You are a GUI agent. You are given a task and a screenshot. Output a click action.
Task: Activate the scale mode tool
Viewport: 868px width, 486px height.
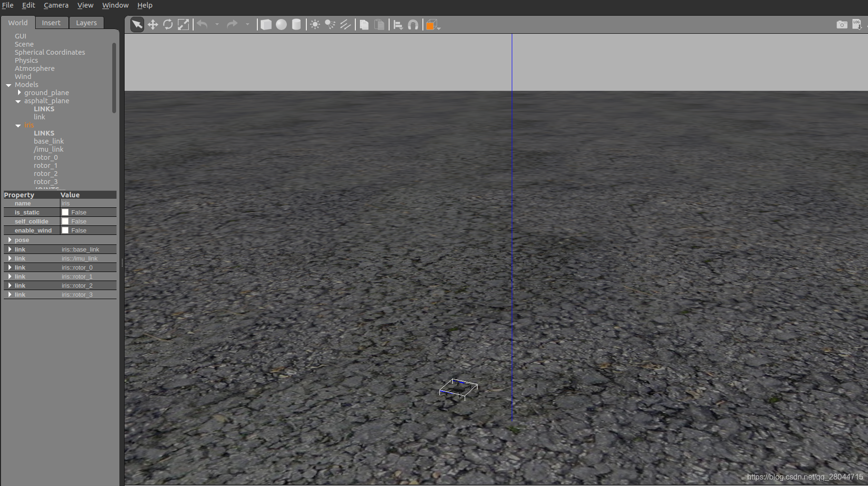click(x=183, y=25)
